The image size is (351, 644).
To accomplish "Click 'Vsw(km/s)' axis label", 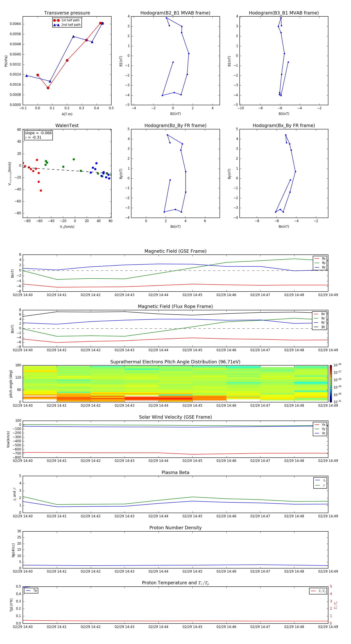I will click(8, 439).
